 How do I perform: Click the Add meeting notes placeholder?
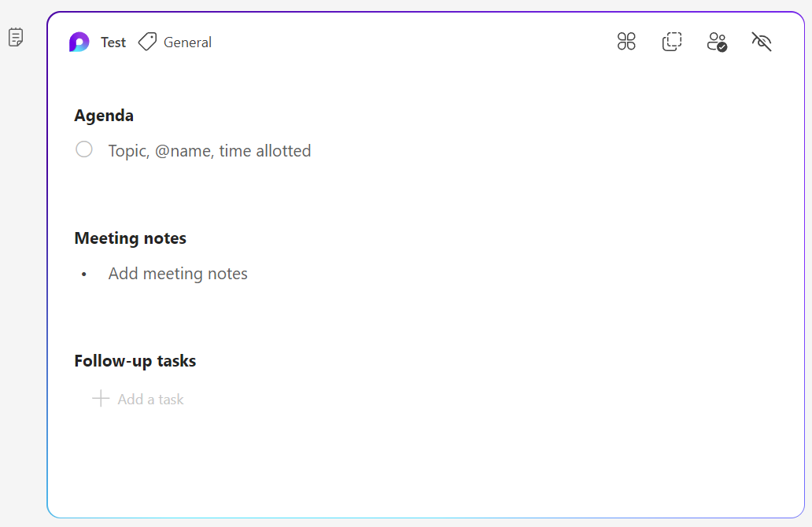point(178,274)
